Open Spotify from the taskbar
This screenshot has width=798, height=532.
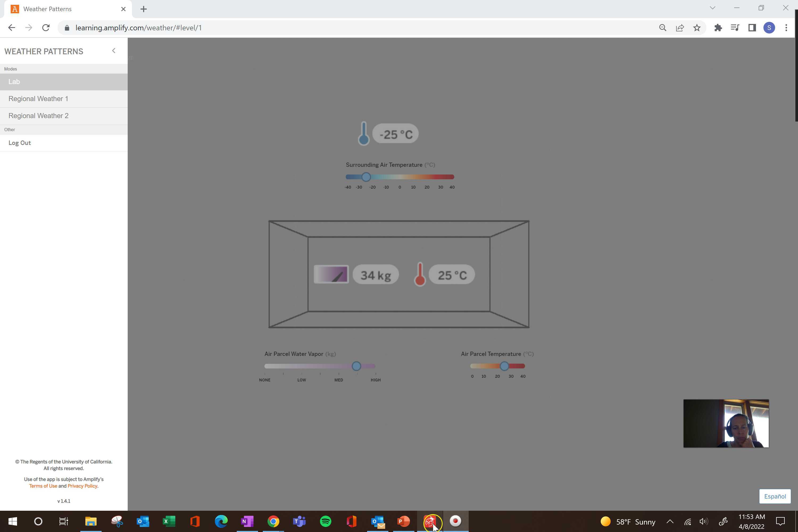pyautogui.click(x=325, y=521)
